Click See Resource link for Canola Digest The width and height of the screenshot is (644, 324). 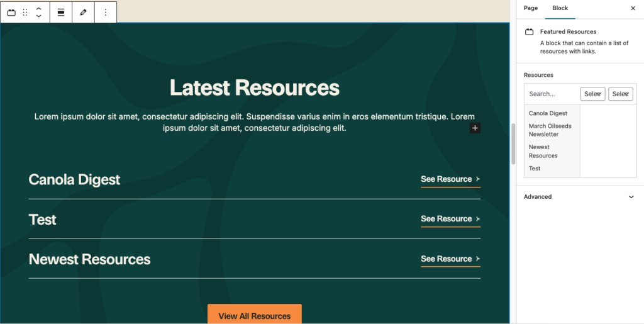click(x=450, y=179)
